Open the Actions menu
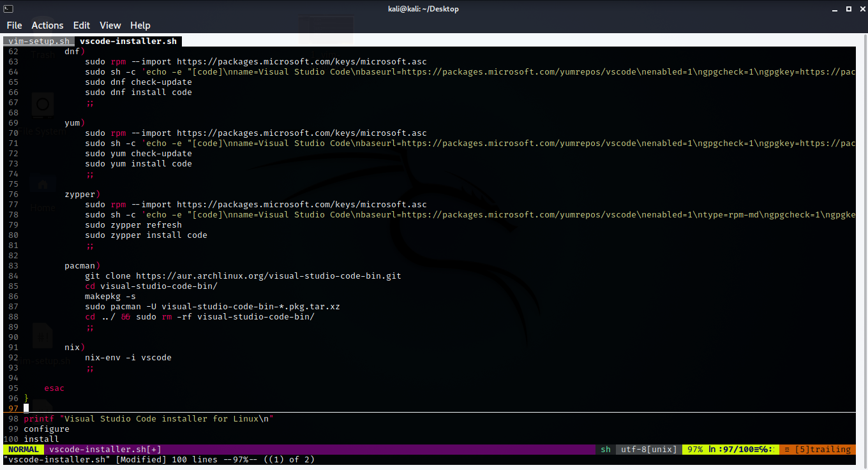Screen dimensions: 868x470 (x=48, y=26)
